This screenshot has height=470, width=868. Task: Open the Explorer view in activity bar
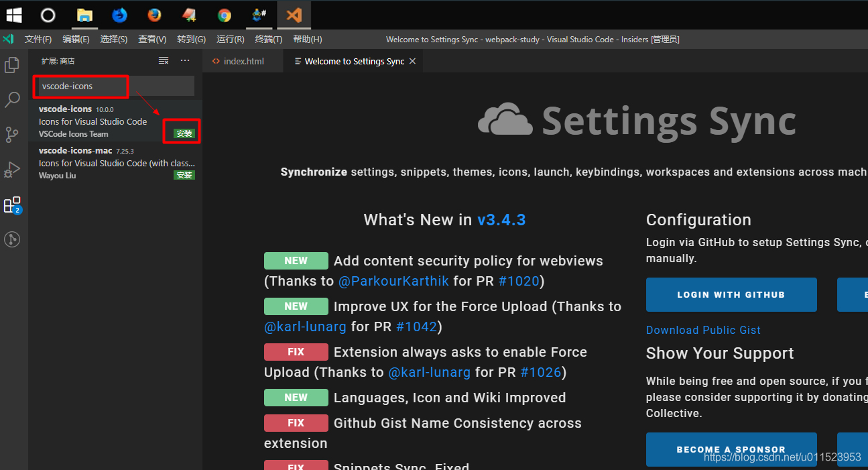(x=12, y=65)
